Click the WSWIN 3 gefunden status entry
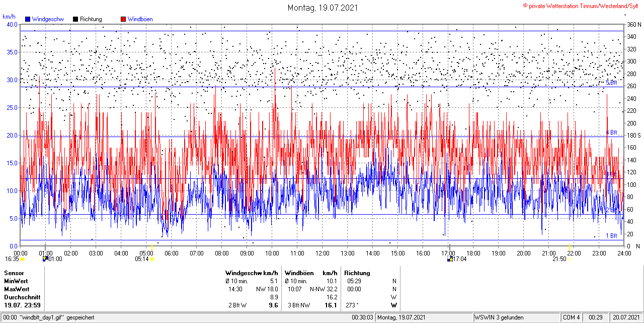The image size is (644, 323). click(x=499, y=317)
